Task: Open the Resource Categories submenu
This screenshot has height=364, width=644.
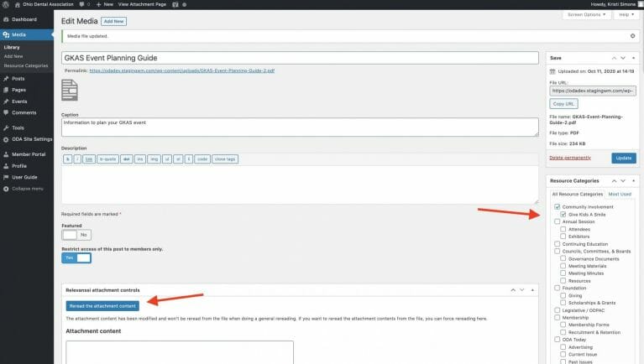Action: pos(26,65)
